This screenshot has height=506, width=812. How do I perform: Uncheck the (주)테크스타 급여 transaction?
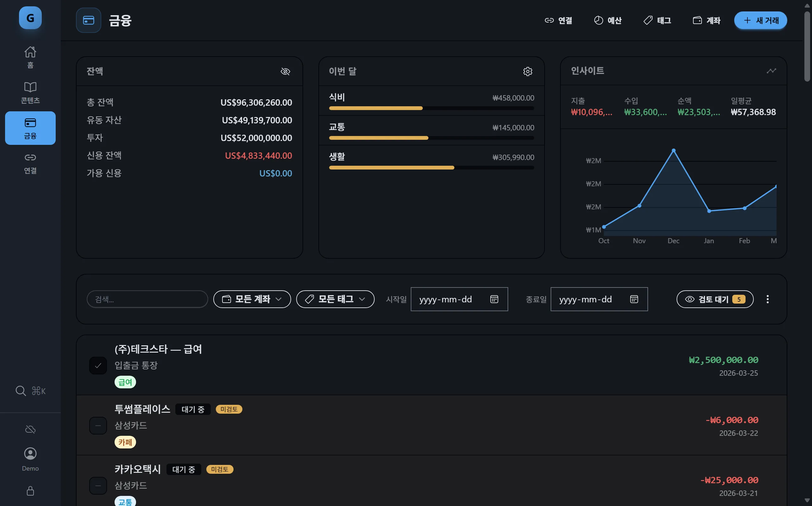[98, 365]
